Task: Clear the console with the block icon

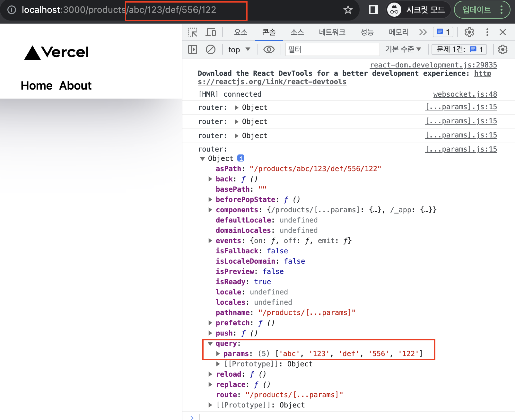Action: 211,49
